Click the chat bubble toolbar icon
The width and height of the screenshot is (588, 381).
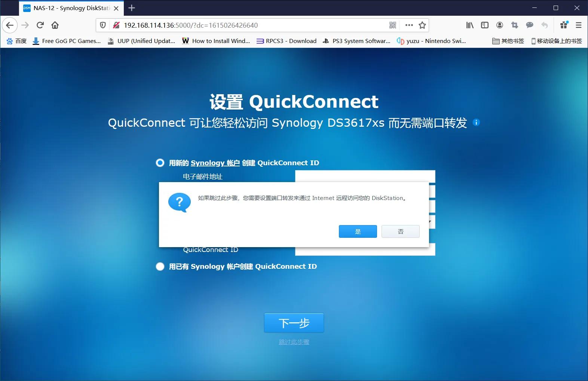tap(530, 25)
